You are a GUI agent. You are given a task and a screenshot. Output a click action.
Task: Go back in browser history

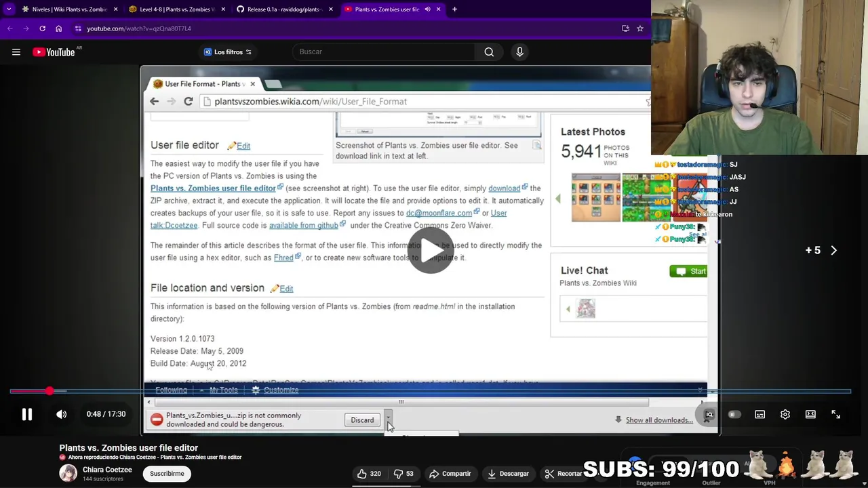coord(9,28)
